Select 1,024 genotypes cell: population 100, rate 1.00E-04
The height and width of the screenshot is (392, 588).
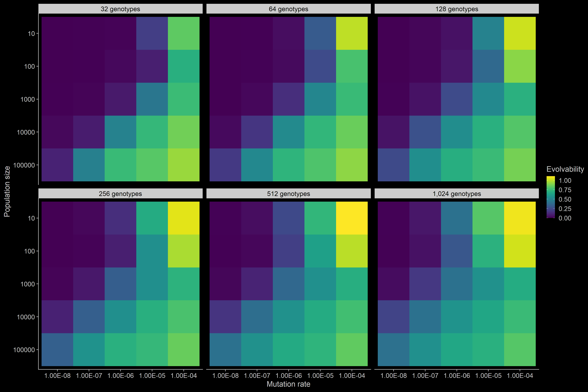coord(520,251)
